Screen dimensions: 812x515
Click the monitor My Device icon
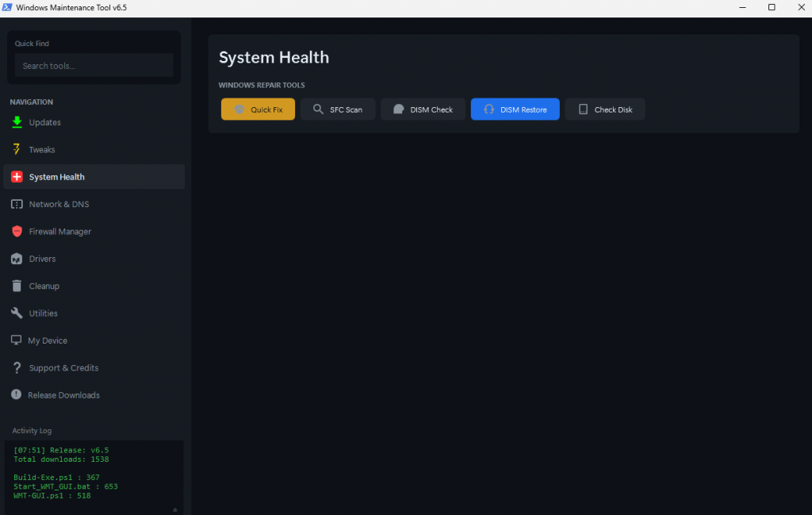[x=16, y=340]
